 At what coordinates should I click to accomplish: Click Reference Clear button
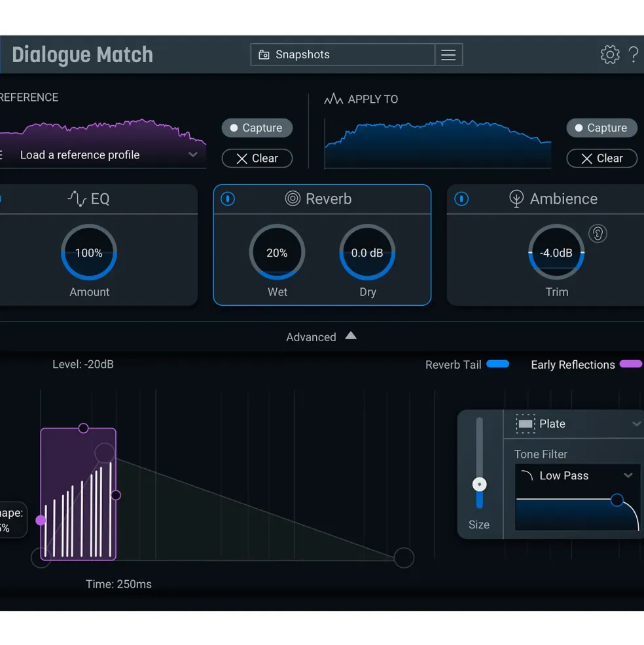257,158
